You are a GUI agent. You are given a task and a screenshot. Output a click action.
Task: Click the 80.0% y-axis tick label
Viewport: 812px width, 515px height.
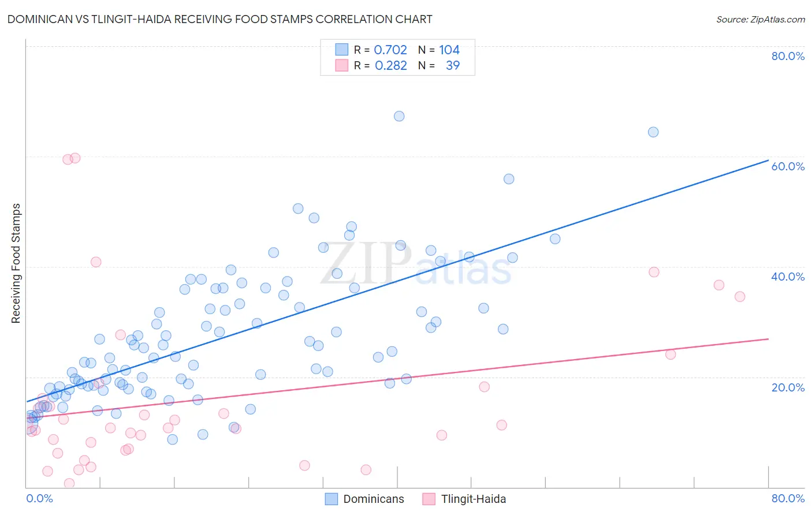[x=788, y=56]
